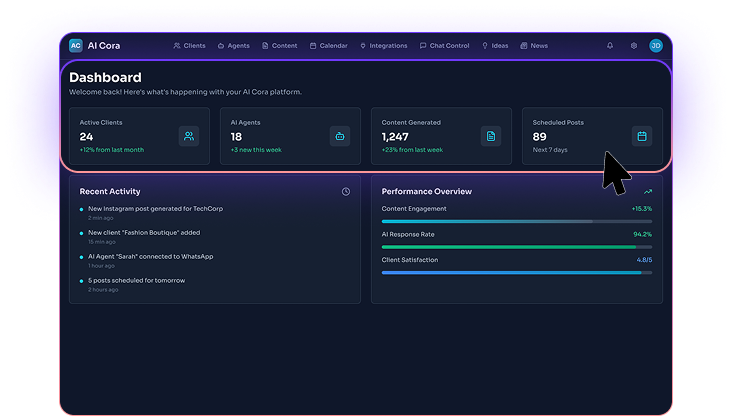This screenshot has height=416, width=732.
Task: Open the Content section
Action: click(x=280, y=45)
